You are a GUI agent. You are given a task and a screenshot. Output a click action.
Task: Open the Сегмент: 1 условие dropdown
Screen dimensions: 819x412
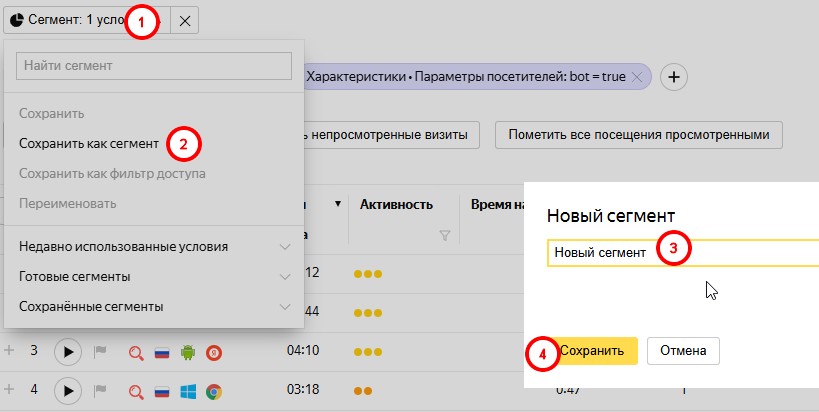[x=87, y=20]
